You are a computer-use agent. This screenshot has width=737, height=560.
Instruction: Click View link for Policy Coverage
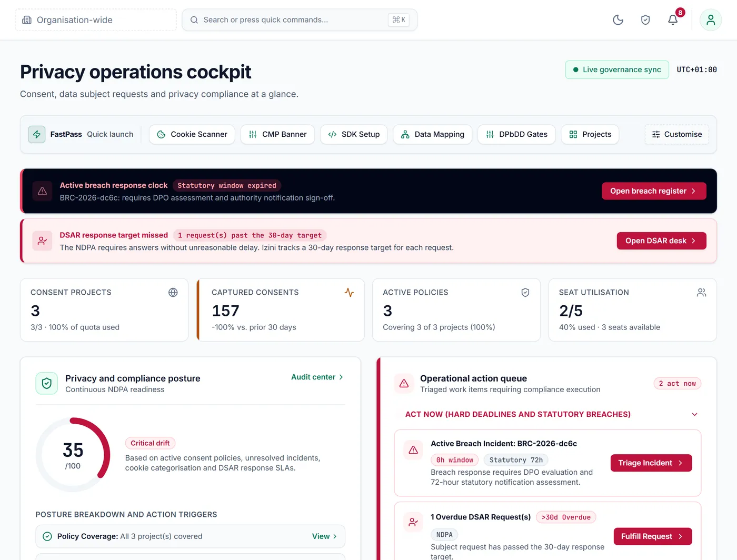click(324, 536)
